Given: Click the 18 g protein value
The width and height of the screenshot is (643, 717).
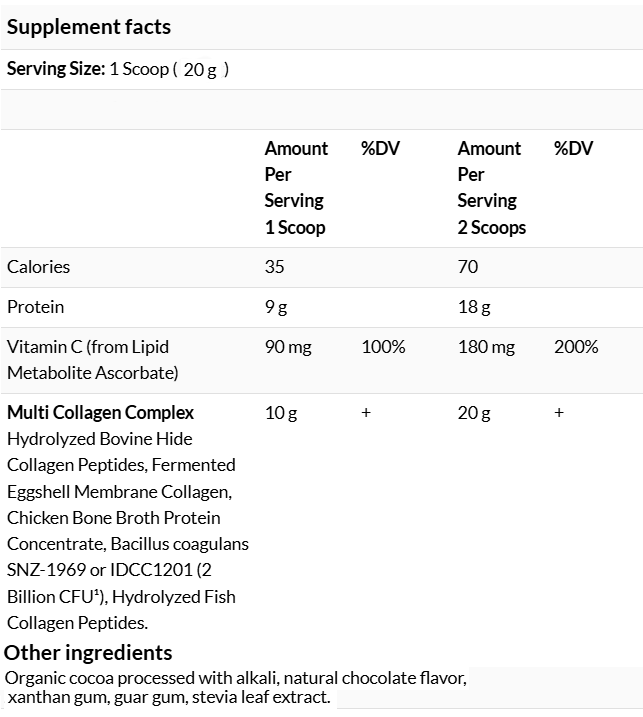Looking at the screenshot, I should pyautogui.click(x=474, y=307).
